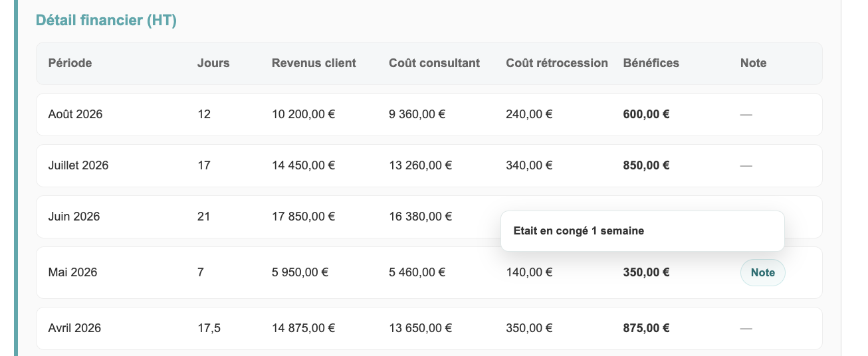Select the 240,00 € retrocession cost
This screenshot has width=868, height=356.
(529, 114)
